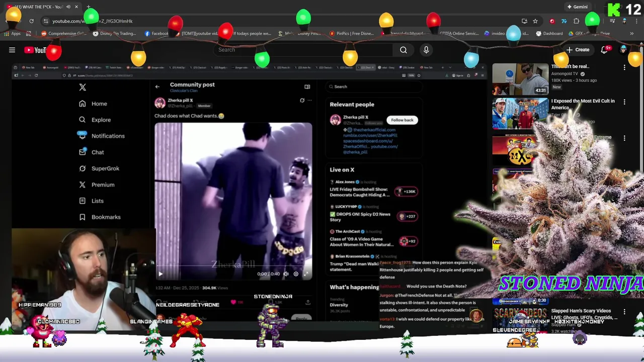Click Notifications in the X sidebar
Image resolution: width=644 pixels, height=362 pixels.
pos(102,136)
